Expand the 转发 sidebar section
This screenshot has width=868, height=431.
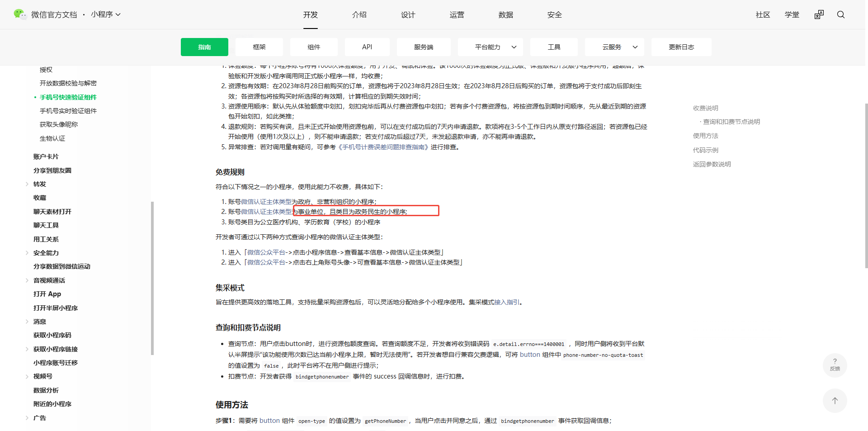[x=27, y=184]
